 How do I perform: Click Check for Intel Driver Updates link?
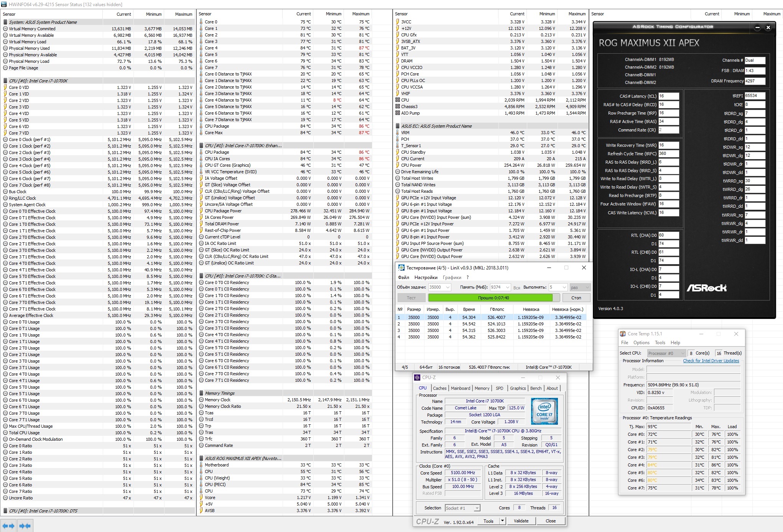(x=711, y=361)
